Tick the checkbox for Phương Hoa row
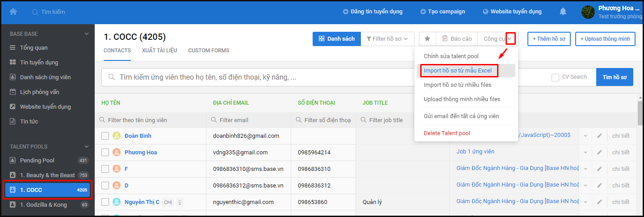 [105, 153]
